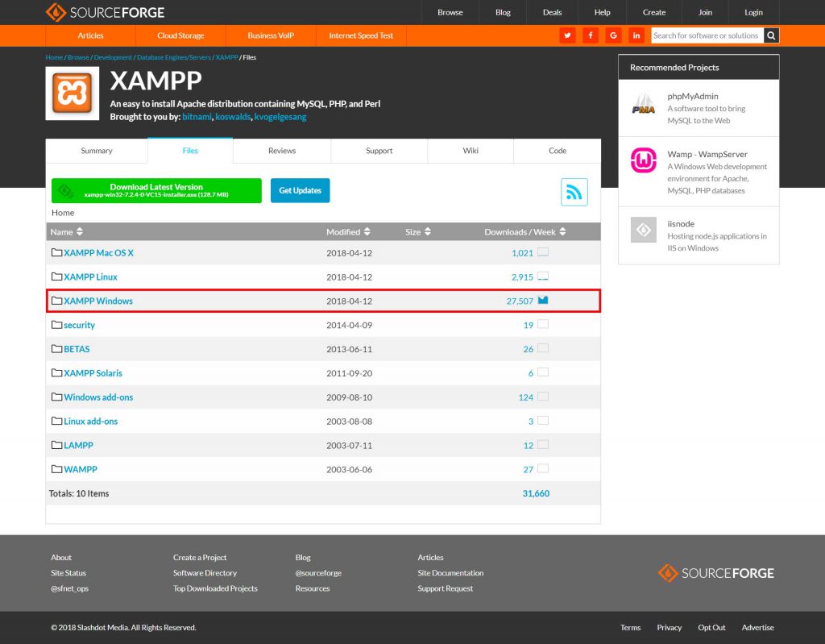The width and height of the screenshot is (825, 644).
Task: Open the XAMPP Linux folder link
Action: (x=90, y=277)
